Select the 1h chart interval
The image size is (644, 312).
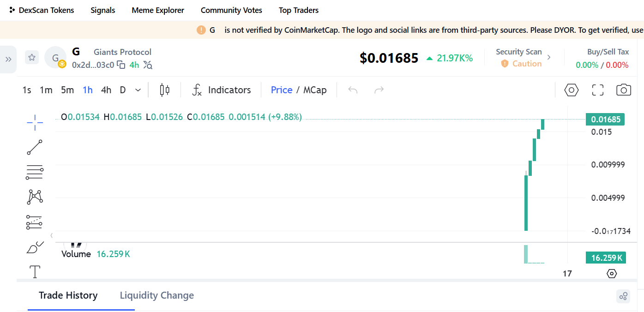tap(88, 90)
